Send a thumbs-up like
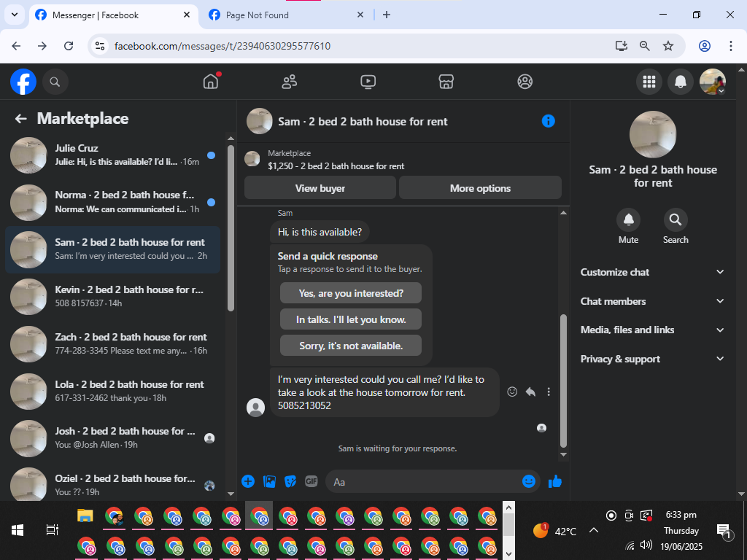The width and height of the screenshot is (747, 560). coord(555,481)
